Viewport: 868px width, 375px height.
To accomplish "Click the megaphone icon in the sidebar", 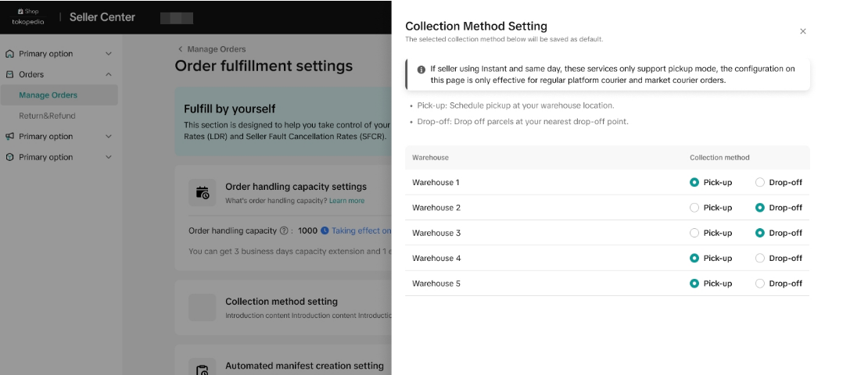I will coord(10,137).
